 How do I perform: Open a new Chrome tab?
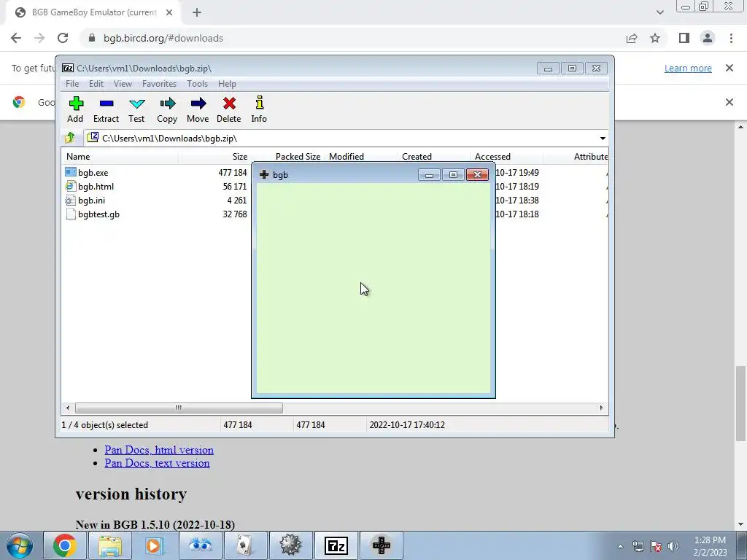[x=197, y=12]
